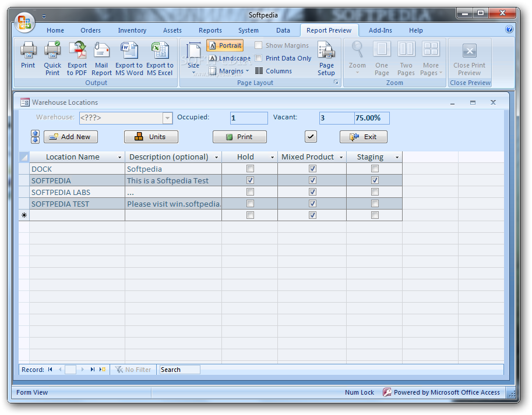The image size is (532, 415).
Task: Toggle the Show Margins checkbox
Action: (x=259, y=45)
